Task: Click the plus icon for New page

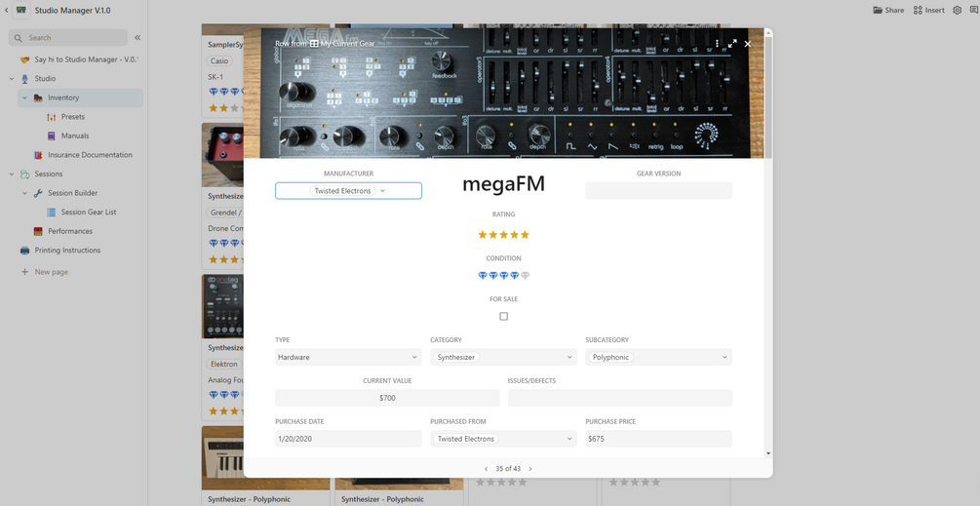Action: [25, 272]
